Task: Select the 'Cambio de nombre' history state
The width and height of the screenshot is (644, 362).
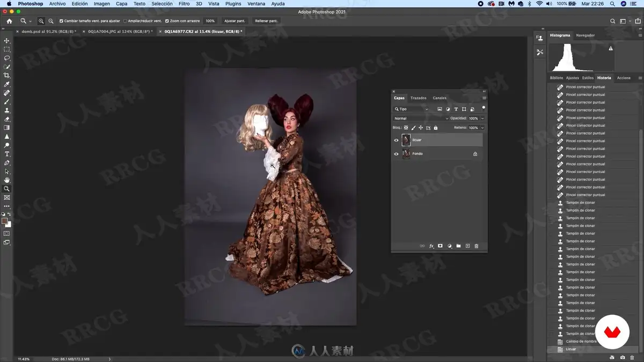Action: pos(581,342)
